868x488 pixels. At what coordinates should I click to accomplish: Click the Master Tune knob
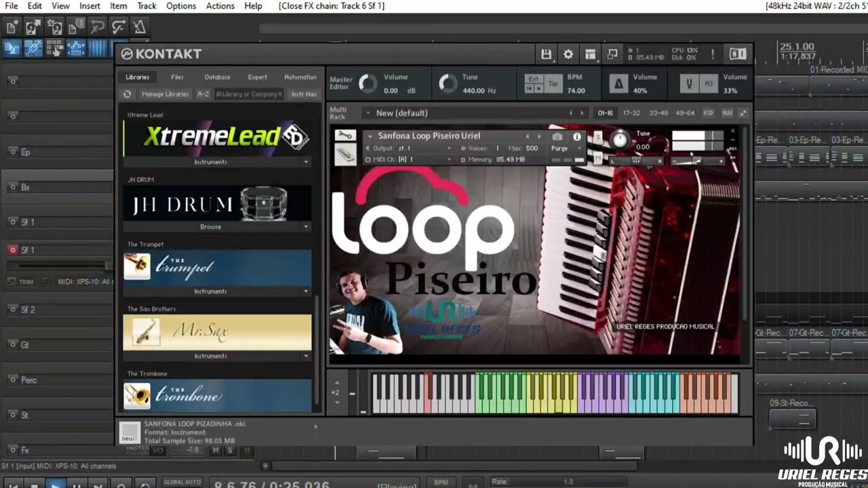(x=448, y=83)
